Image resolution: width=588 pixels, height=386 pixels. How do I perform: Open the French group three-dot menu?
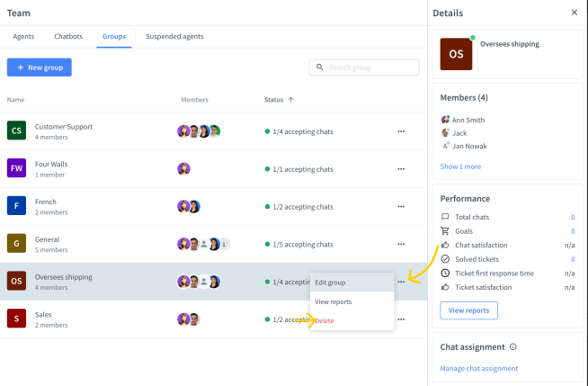[x=401, y=207]
